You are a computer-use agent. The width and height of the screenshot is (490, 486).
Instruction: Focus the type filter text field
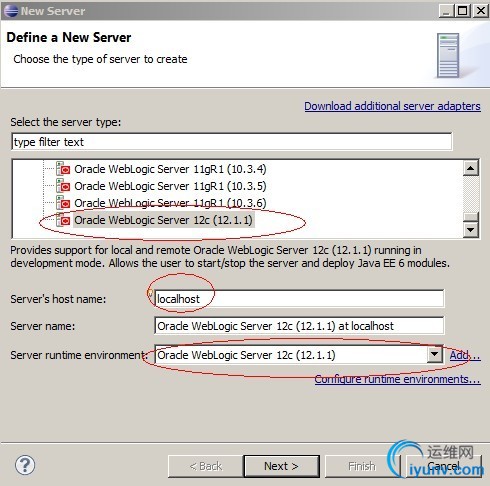pos(232,142)
